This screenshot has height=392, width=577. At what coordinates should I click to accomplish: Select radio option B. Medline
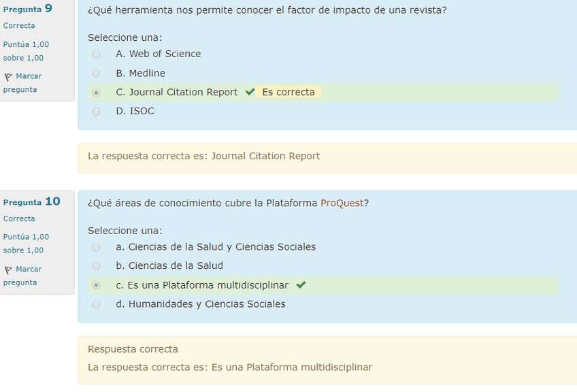coord(96,73)
